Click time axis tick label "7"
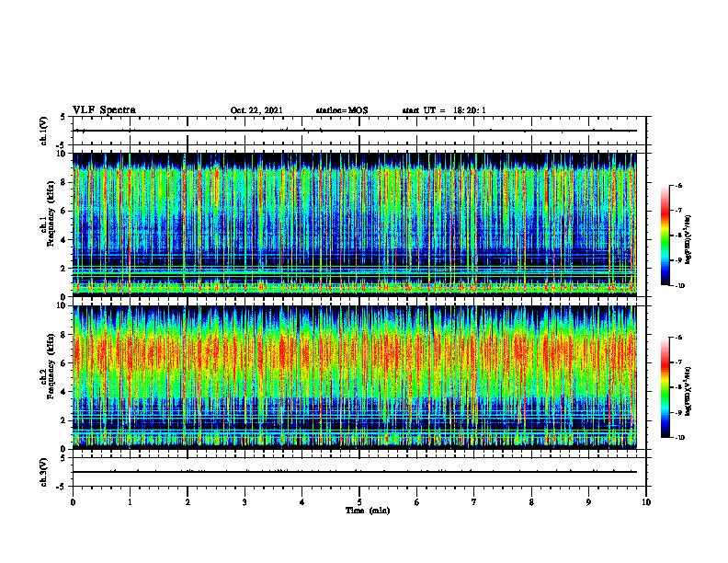 [474, 502]
